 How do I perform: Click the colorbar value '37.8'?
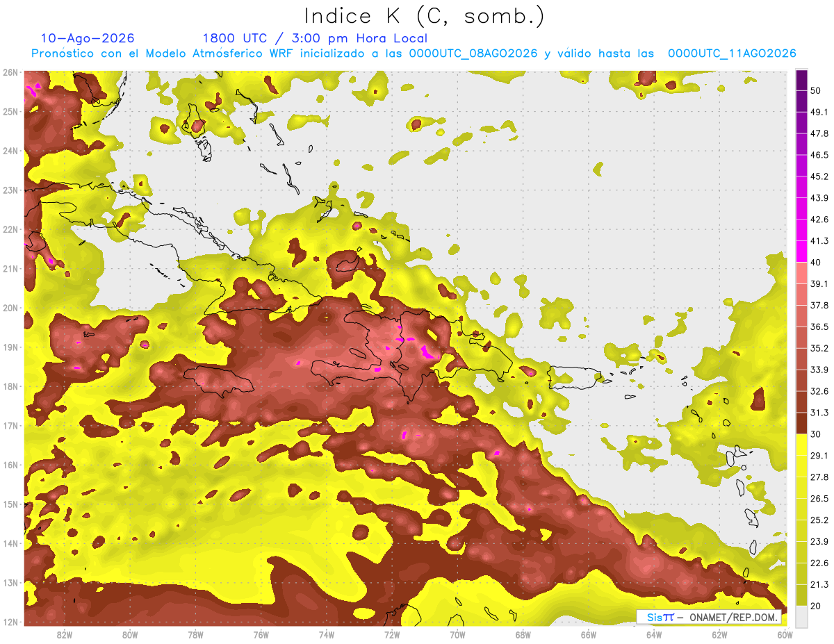coord(819,306)
